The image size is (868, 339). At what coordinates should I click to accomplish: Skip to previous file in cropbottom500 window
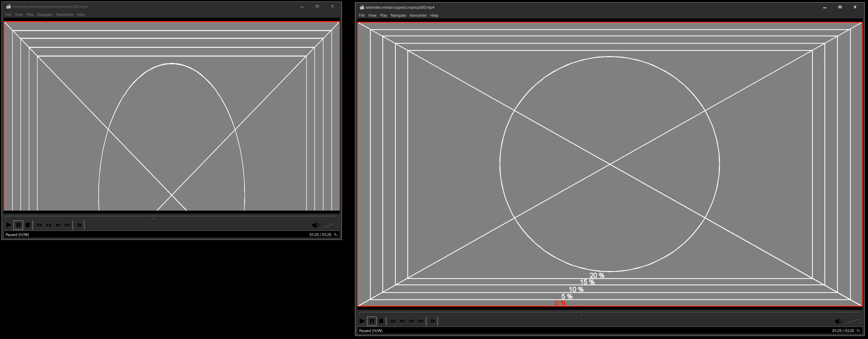point(39,225)
